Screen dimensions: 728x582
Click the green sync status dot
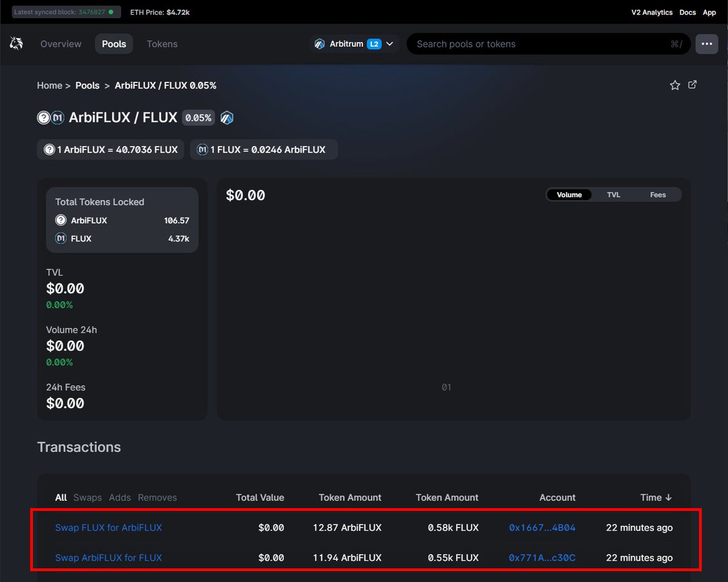click(110, 12)
